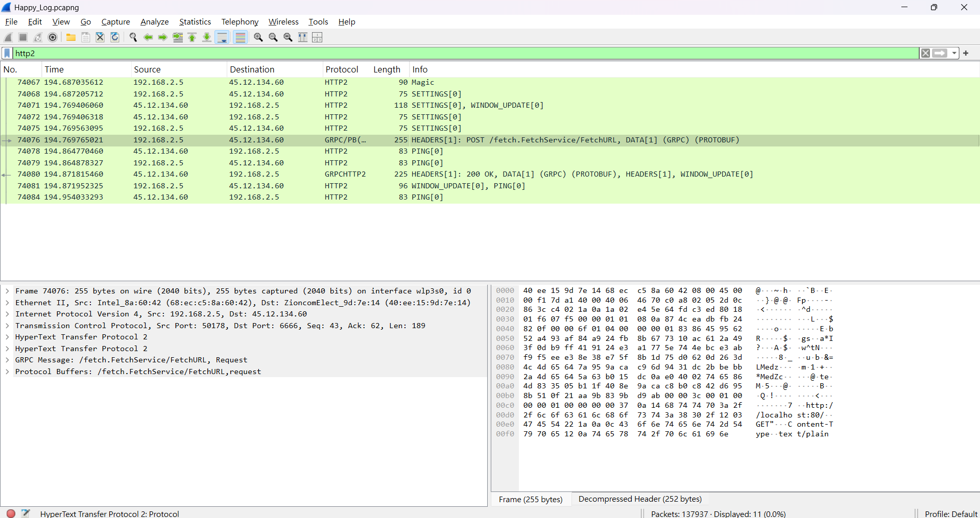
Task: Reload the current capture file
Action: [x=115, y=37]
